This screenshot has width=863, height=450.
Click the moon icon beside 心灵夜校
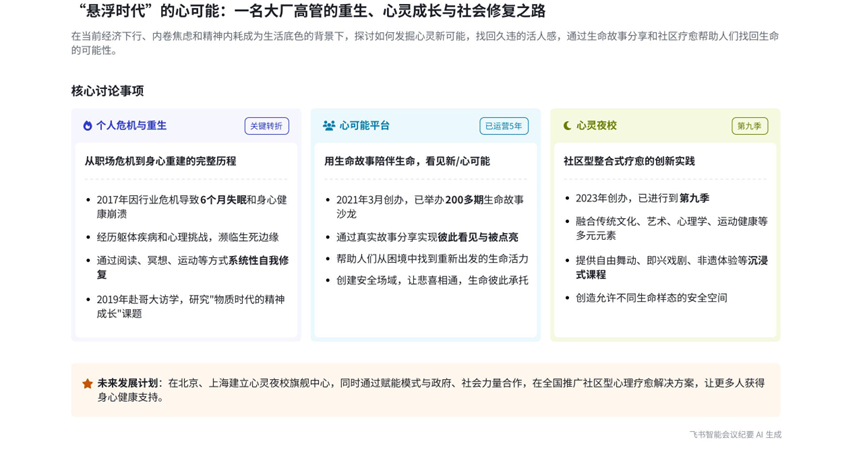click(x=568, y=126)
